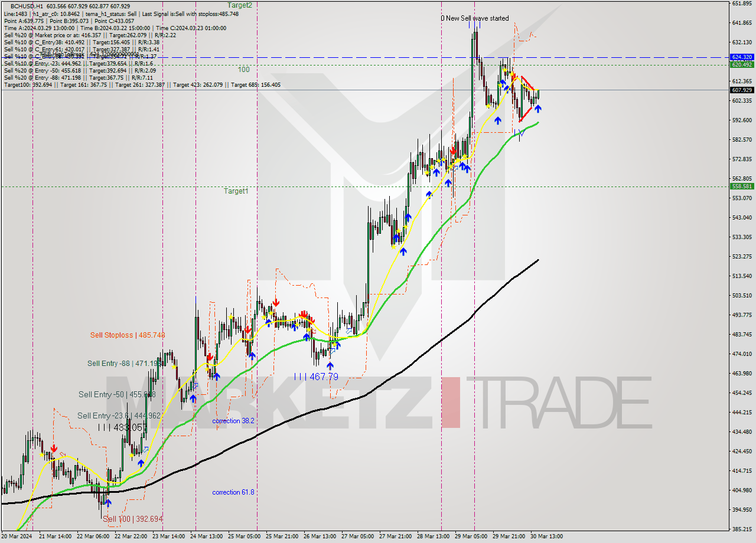Click the 620.492 green price tag
756x543 pixels.
click(742, 64)
